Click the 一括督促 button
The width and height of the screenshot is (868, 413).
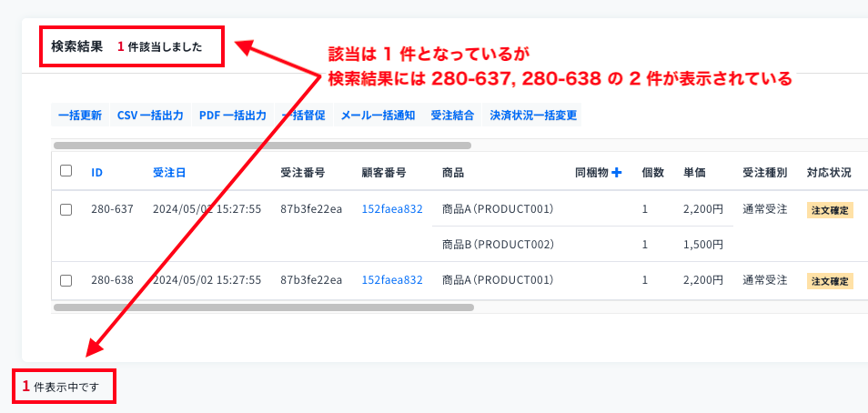303,116
